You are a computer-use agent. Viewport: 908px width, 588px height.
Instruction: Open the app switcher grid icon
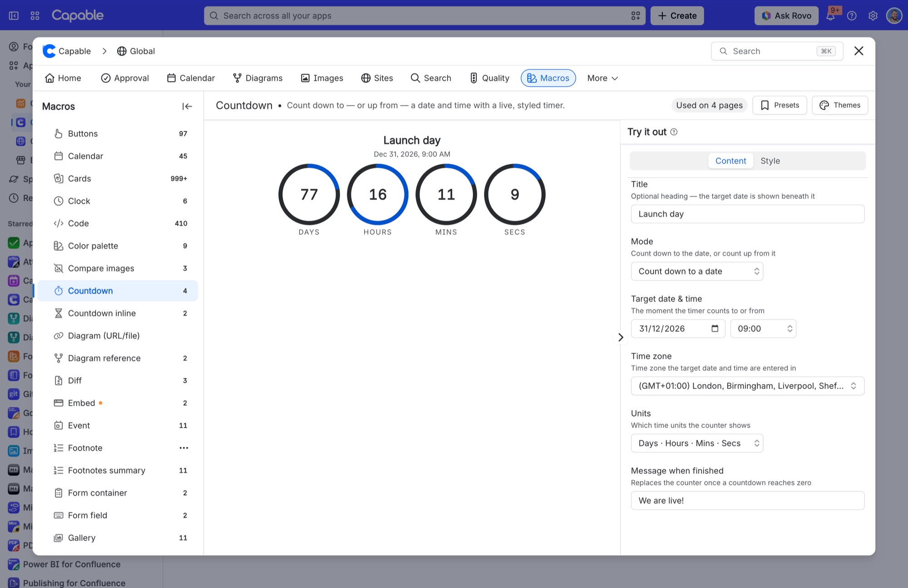pos(35,16)
